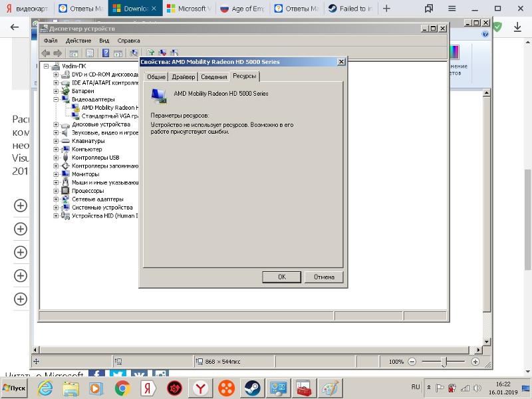Screen dimensions: 532x399
Task: Expand the Дисковые устройства node
Action: coord(56,124)
